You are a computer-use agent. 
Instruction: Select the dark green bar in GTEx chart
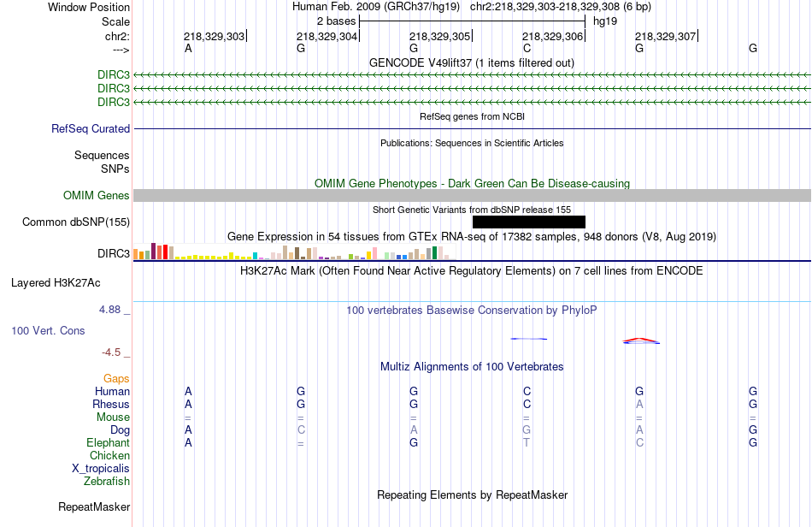click(x=435, y=252)
